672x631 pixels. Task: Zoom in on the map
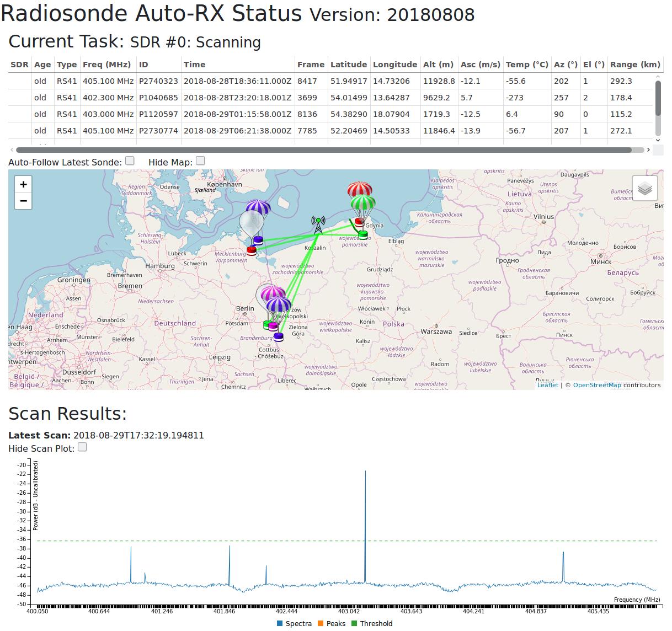click(x=23, y=184)
